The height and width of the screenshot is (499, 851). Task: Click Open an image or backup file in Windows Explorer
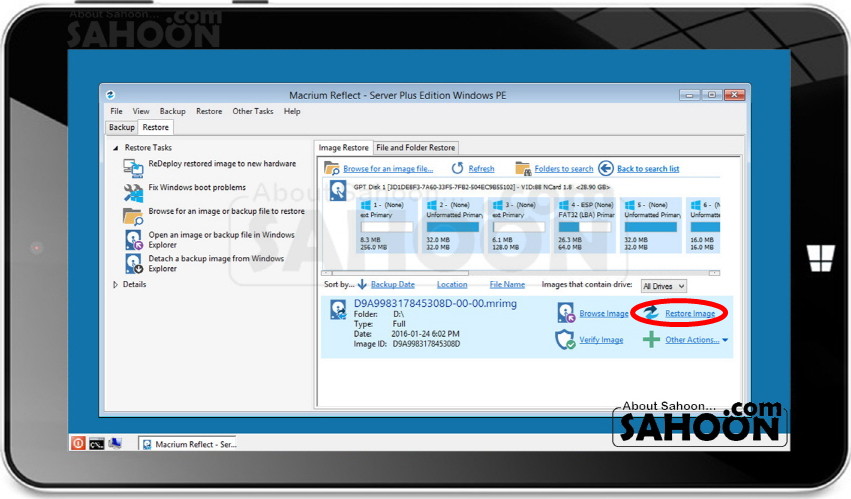click(x=221, y=239)
